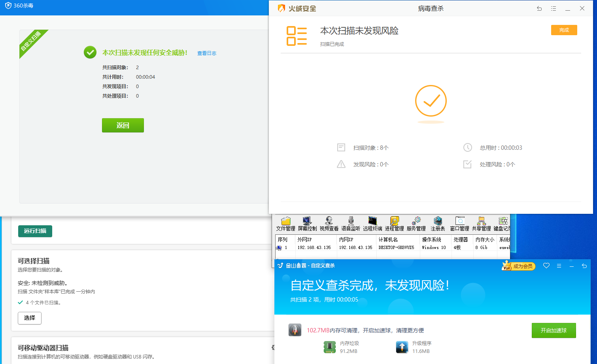This screenshot has width=597, height=364.
Task: Click 开启加速球 in 金山毒霸
Action: coord(554,330)
